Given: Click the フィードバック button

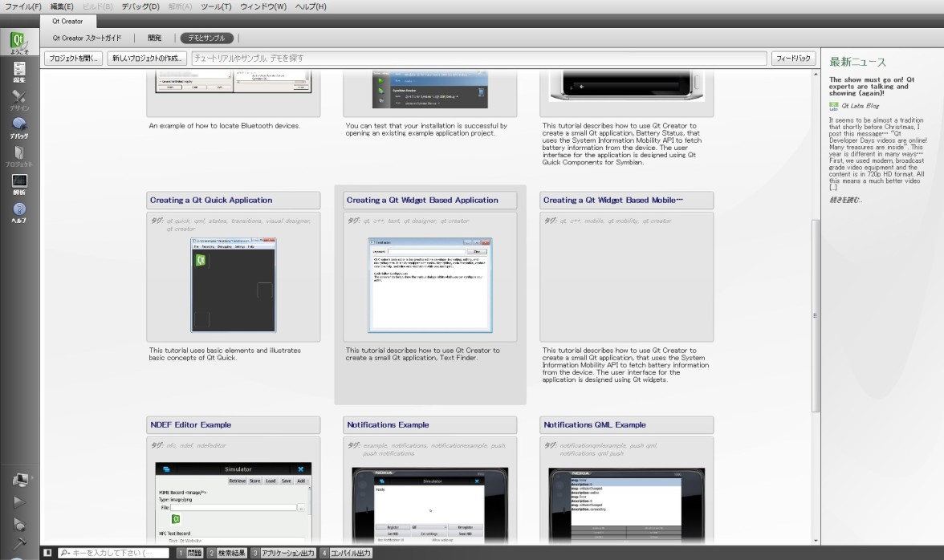Looking at the screenshot, I should pyautogui.click(x=793, y=59).
